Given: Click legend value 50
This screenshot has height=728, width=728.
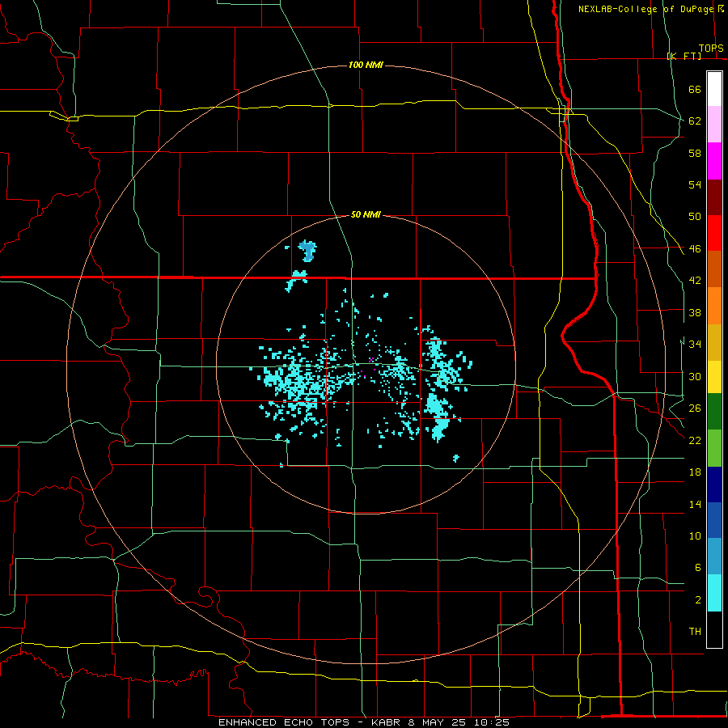Looking at the screenshot, I should click(695, 217).
